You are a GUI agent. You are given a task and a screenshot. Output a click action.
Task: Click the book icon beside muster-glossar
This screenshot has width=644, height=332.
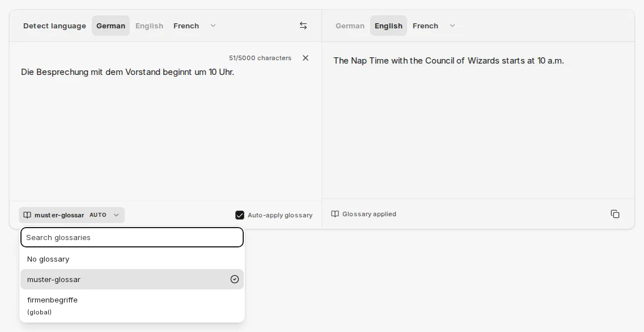pos(27,215)
